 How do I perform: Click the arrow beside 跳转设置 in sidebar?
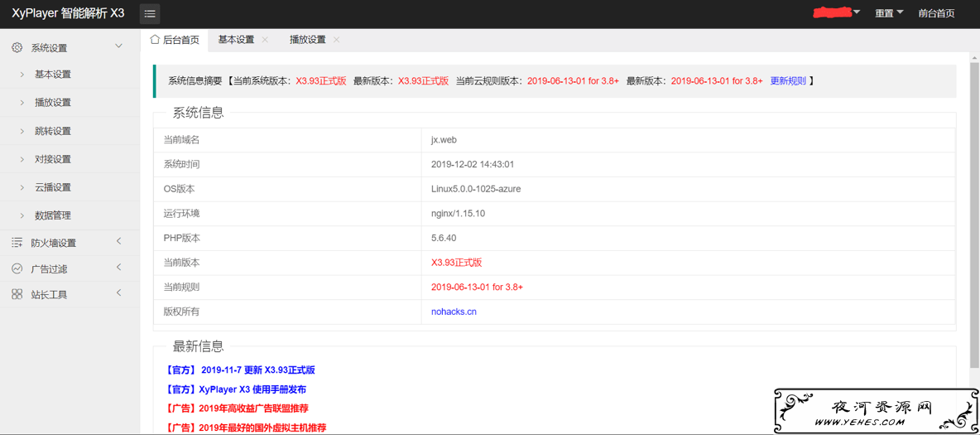[22, 131]
